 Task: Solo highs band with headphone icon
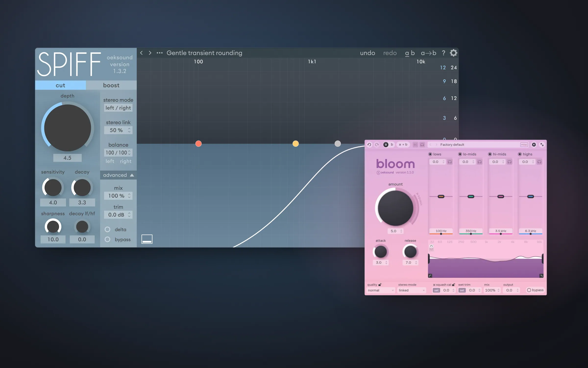coord(539,162)
